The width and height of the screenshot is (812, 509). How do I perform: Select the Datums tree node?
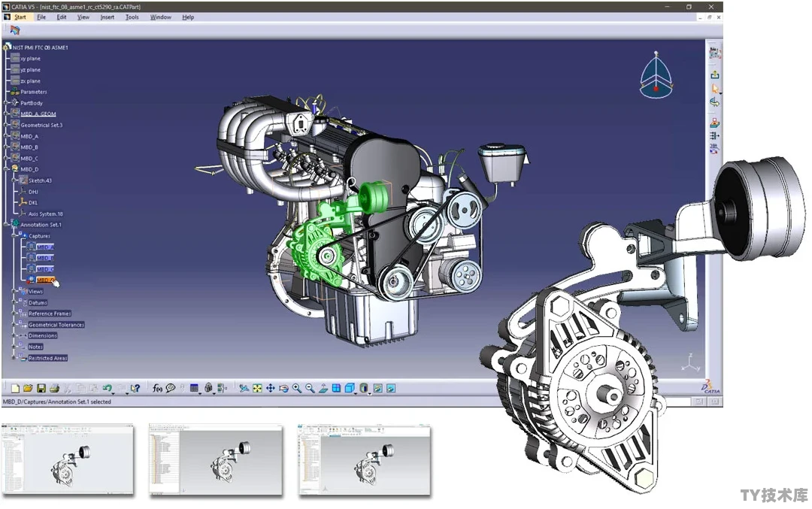pos(38,302)
